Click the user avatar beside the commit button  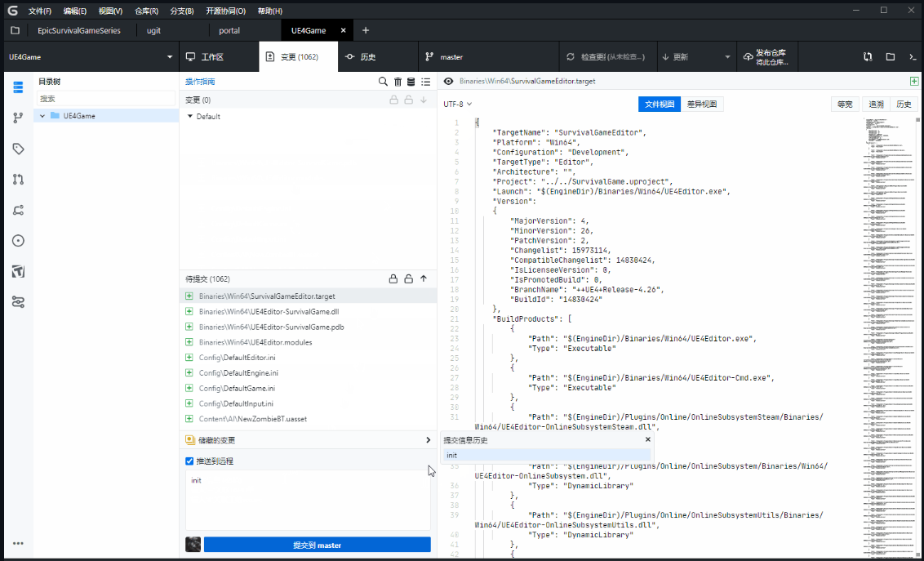pos(193,545)
